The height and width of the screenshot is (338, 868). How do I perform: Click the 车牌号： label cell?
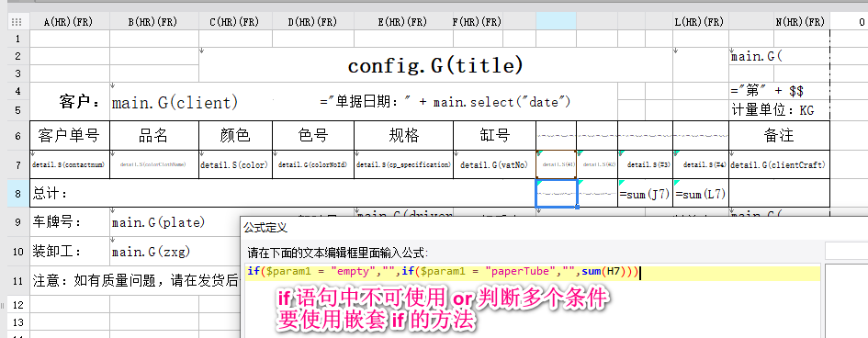[70, 222]
